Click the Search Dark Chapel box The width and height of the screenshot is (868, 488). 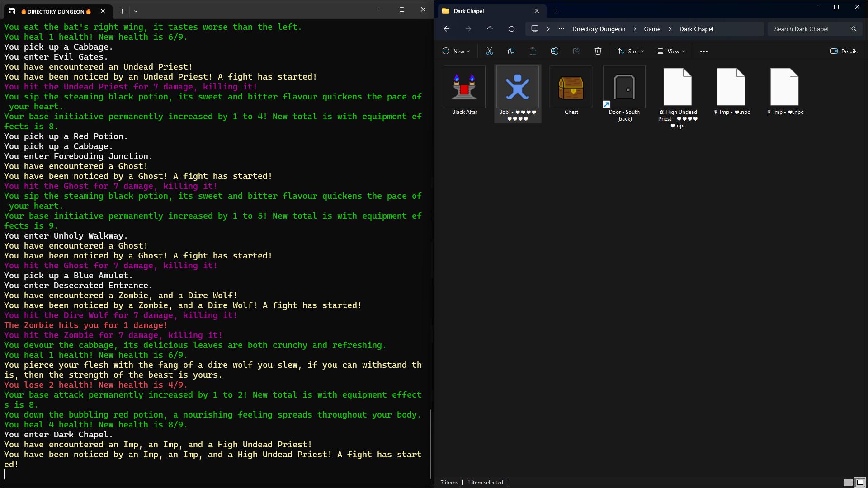(809, 28)
